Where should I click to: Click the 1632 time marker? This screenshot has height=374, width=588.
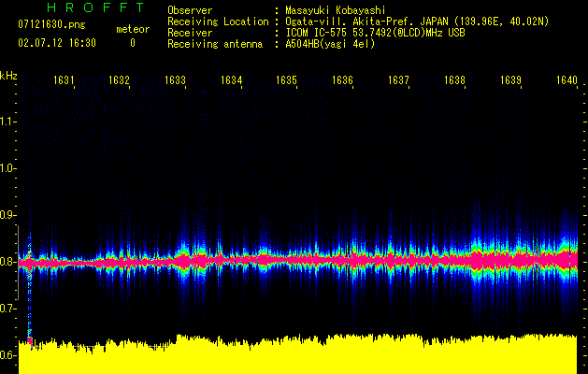click(120, 80)
